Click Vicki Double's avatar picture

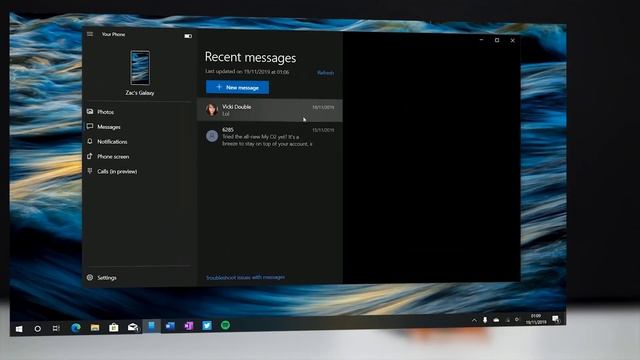point(211,110)
